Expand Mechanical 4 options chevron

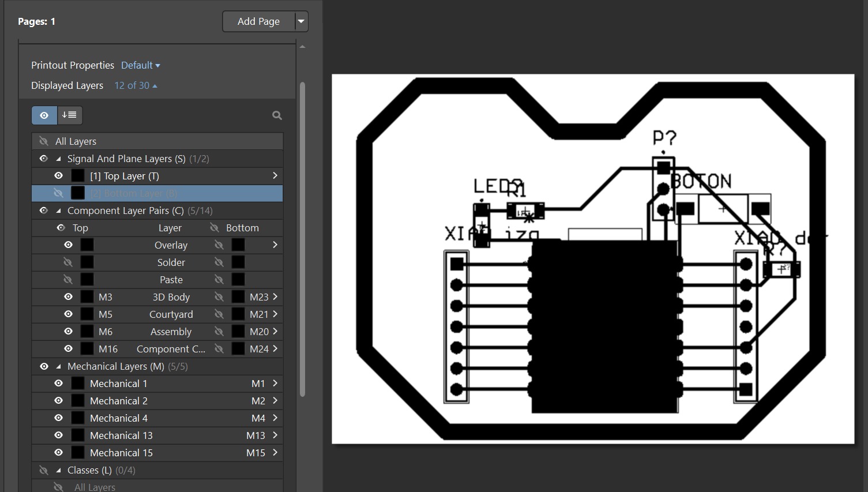(x=275, y=418)
